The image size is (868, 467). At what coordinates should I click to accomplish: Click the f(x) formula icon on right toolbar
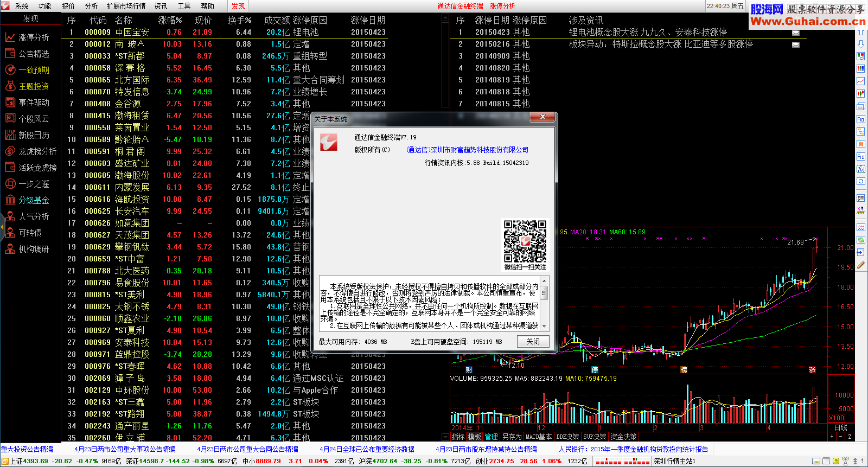861,169
